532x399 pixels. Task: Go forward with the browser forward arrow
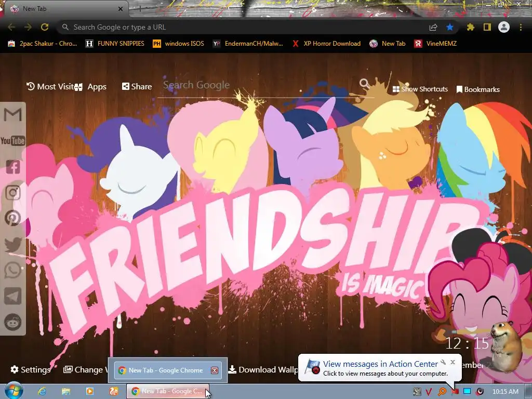pyautogui.click(x=28, y=27)
